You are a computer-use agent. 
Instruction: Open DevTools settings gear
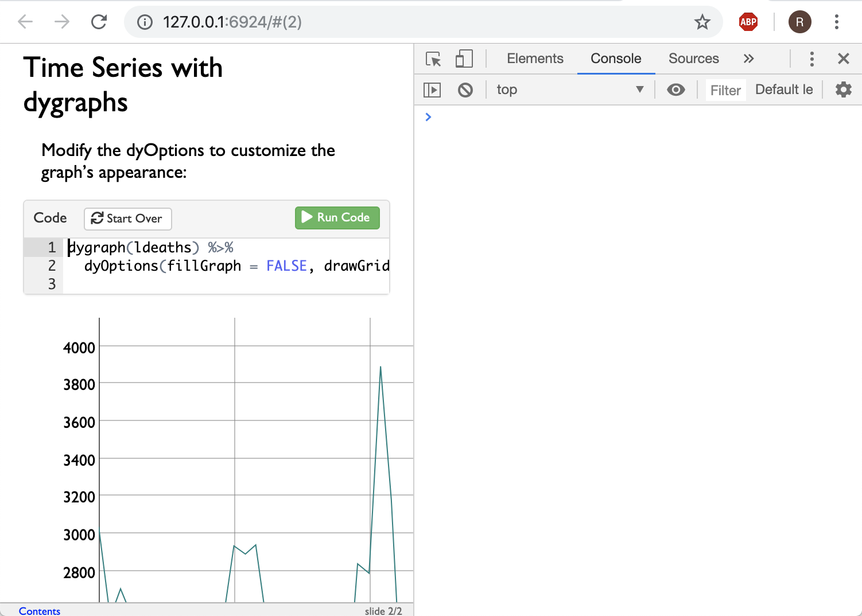pyautogui.click(x=842, y=89)
